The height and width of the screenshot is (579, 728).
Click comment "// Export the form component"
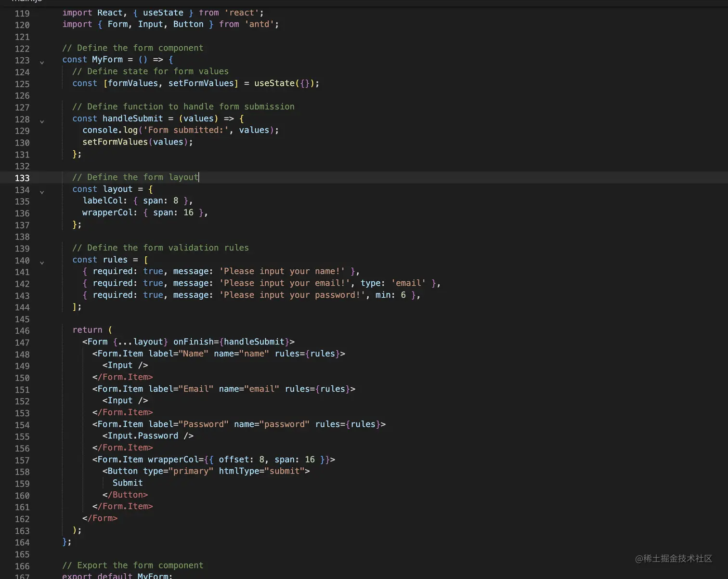tap(133, 565)
